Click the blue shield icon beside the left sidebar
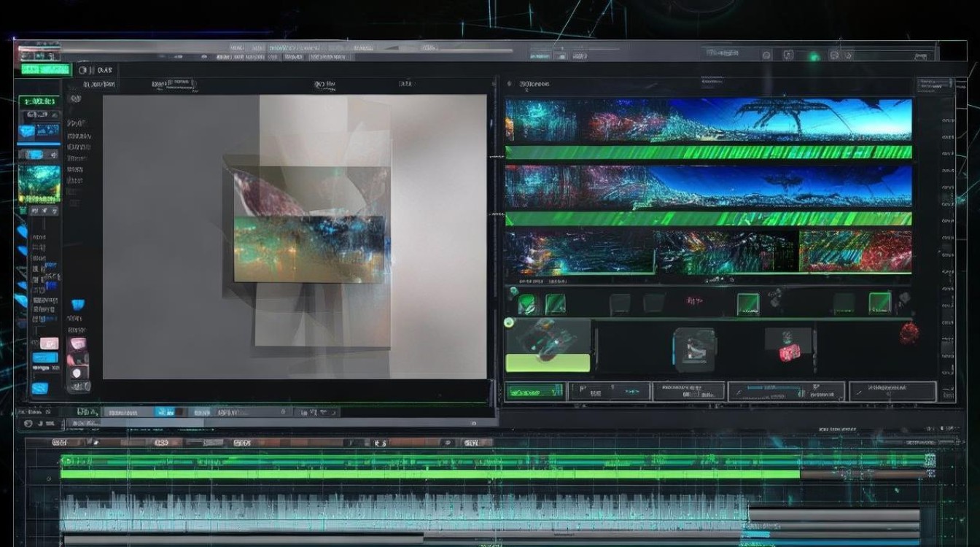Screen dimensions: 980x547 click(x=77, y=304)
